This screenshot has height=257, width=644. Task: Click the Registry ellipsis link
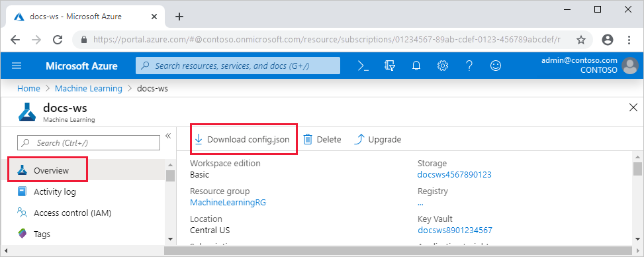[x=420, y=203]
